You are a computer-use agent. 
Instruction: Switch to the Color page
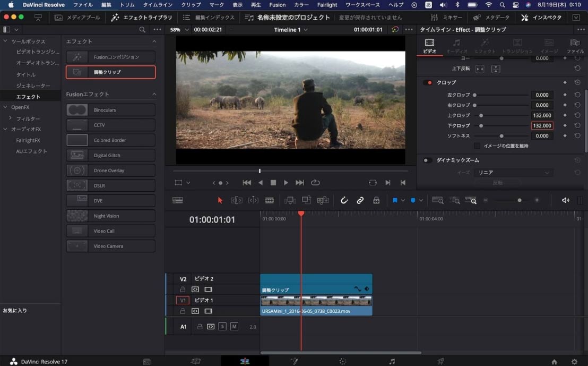point(342,361)
